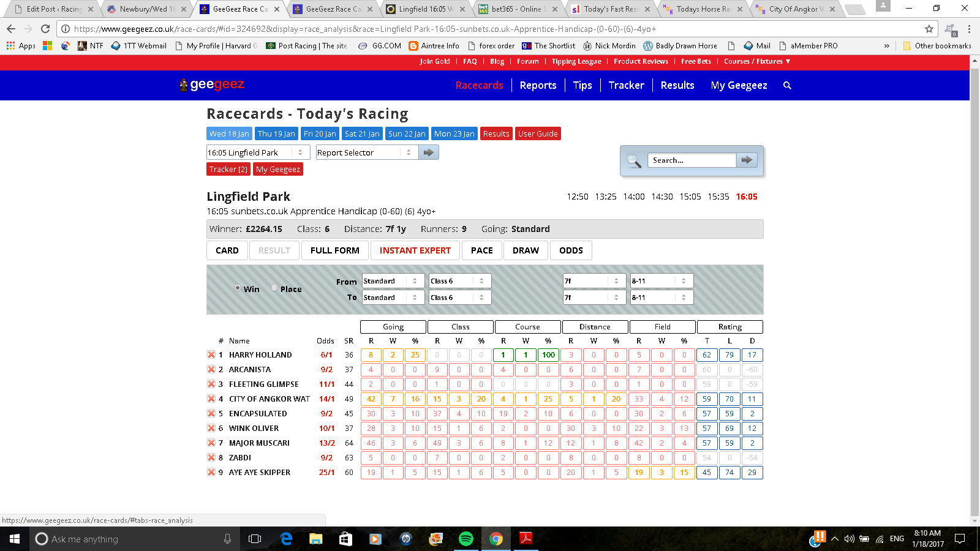Switch to the CARD tab
Viewport: 980px width, 551px height.
point(227,250)
